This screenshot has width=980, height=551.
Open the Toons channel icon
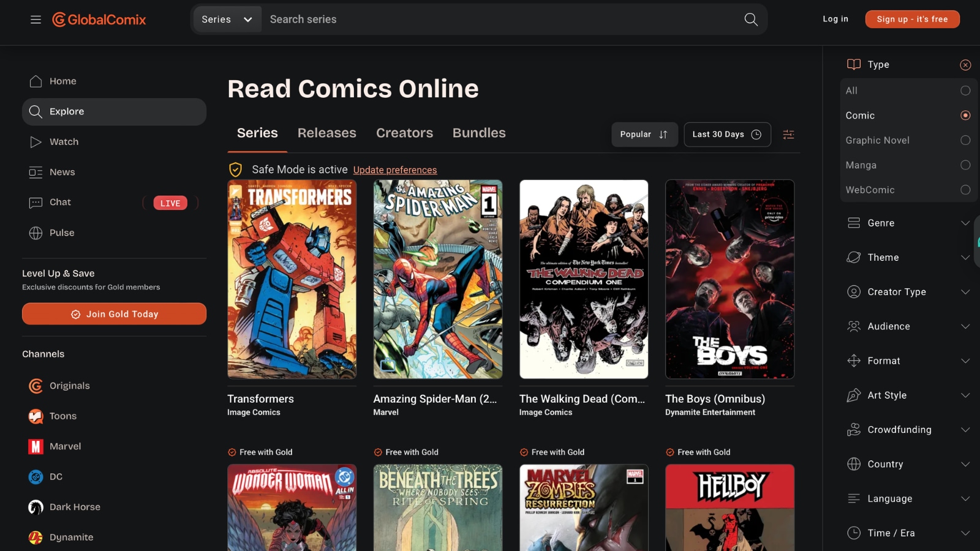[x=36, y=416]
